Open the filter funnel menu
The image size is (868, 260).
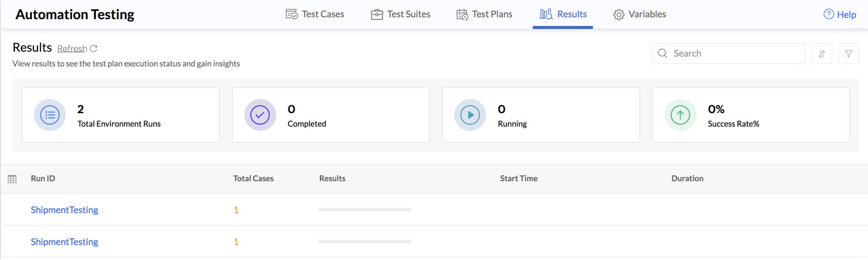pyautogui.click(x=848, y=53)
